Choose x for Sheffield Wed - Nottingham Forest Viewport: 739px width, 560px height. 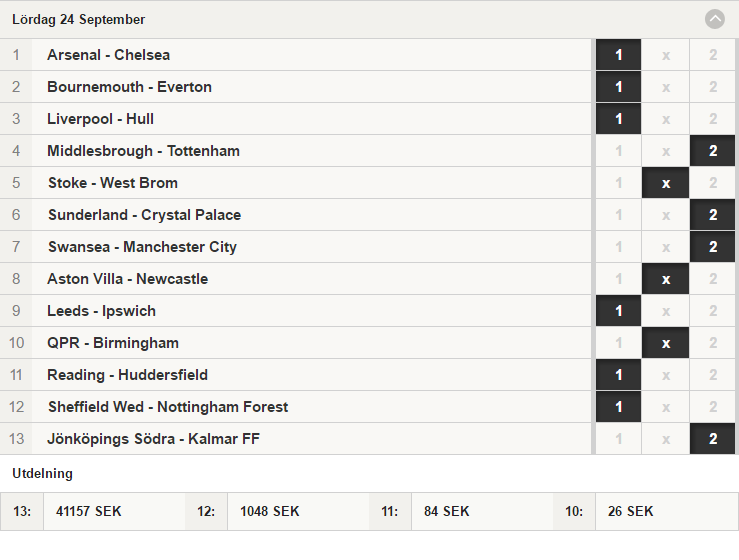tap(665, 407)
